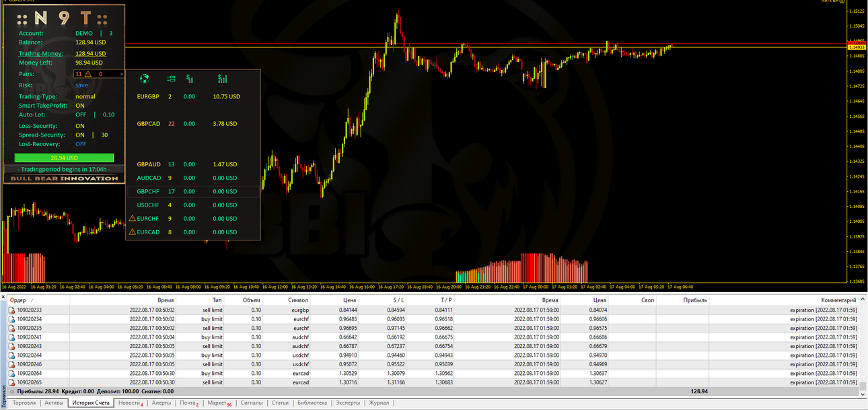The width and height of the screenshot is (868, 410).
Task: Toggle Lost-Recovery OFF value
Action: (81, 143)
